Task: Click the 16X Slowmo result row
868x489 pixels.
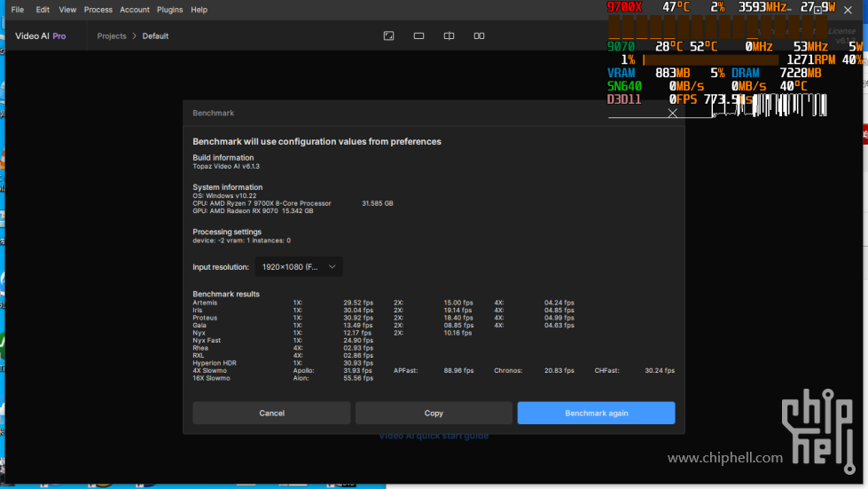Action: 283,378
